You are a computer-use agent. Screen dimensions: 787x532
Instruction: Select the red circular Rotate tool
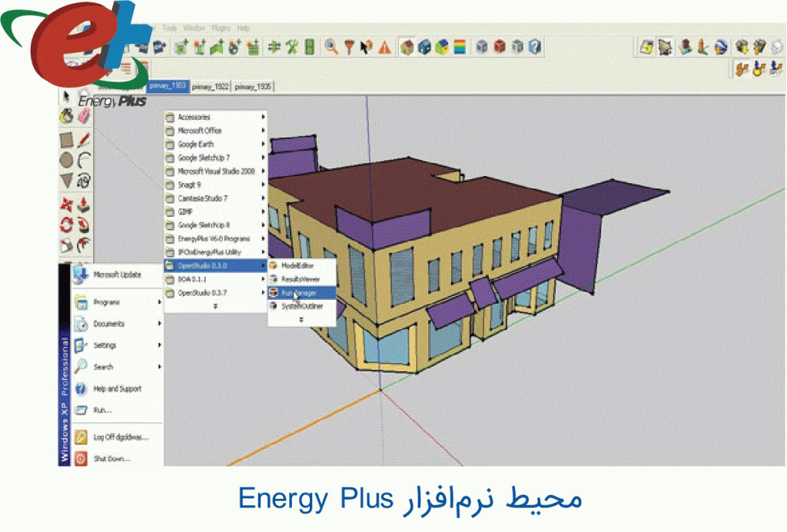point(66,224)
